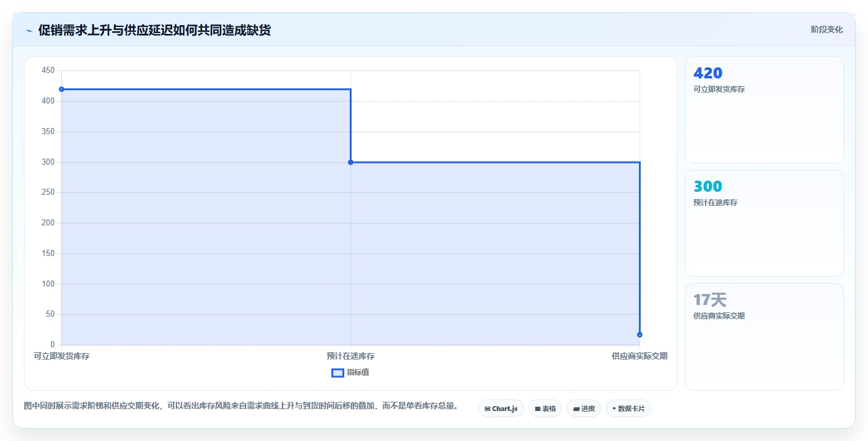
Task: Select the Chart.js tag button
Action: pyautogui.click(x=500, y=409)
